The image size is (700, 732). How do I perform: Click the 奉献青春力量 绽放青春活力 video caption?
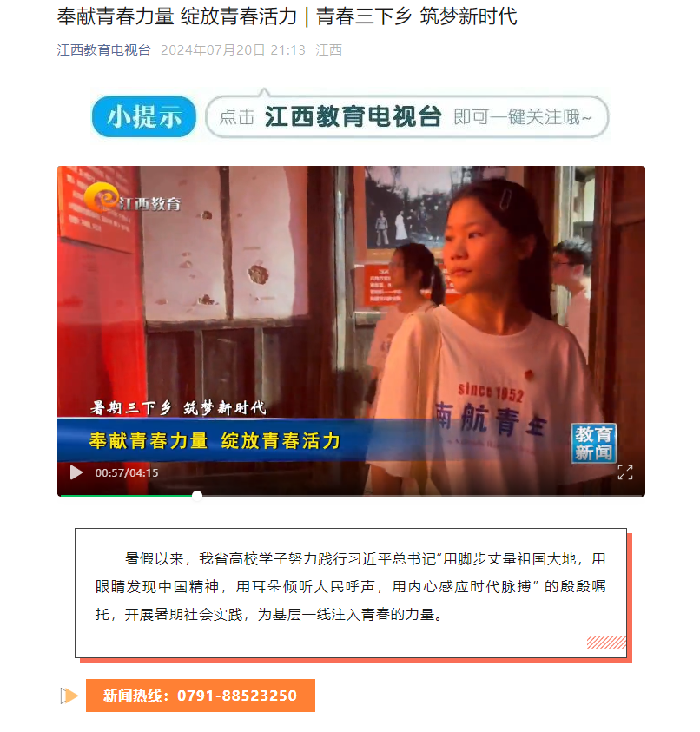click(215, 441)
